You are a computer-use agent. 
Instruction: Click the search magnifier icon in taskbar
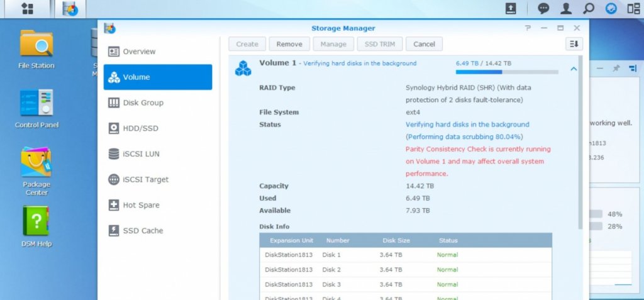589,9
